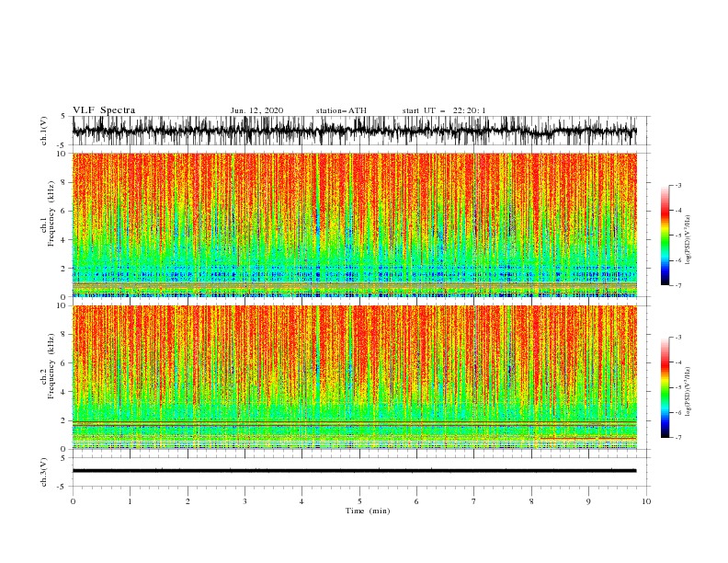The height and width of the screenshot is (563, 728).
Task: Click time axis tick label '5'
Action: pyautogui.click(x=359, y=501)
